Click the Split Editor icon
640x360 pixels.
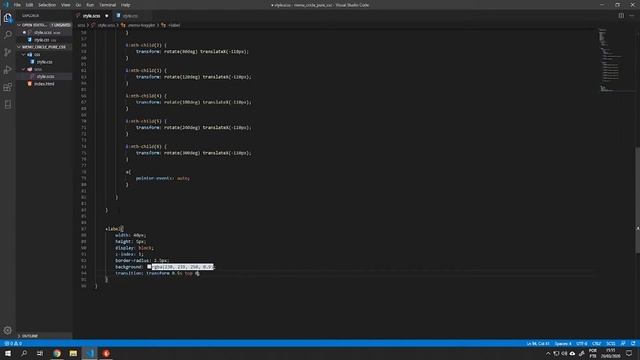(621, 16)
